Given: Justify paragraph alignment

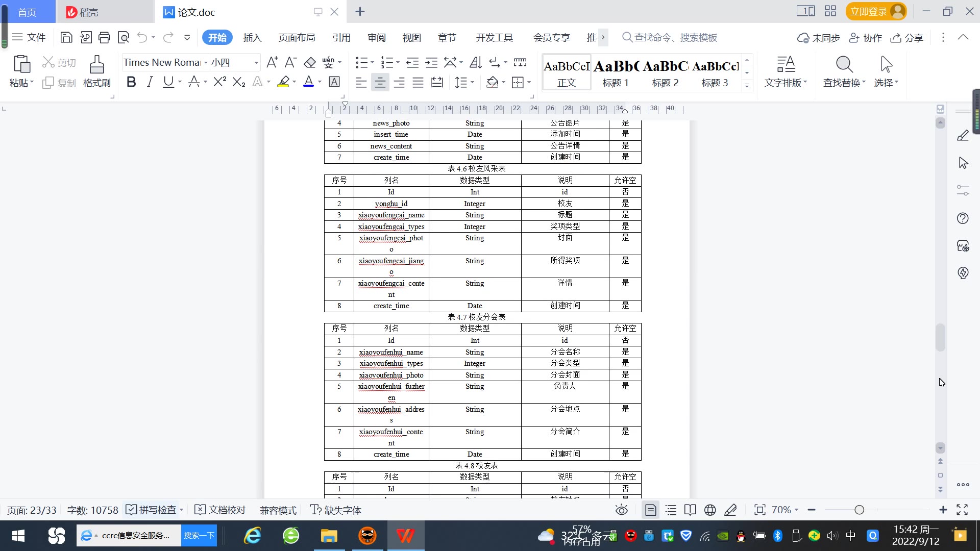Looking at the screenshot, I should coord(418,82).
